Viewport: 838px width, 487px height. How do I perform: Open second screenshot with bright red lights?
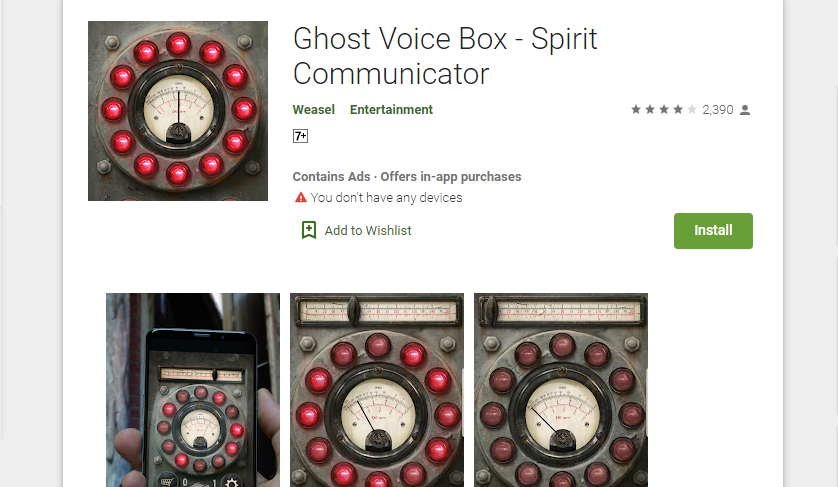377,390
